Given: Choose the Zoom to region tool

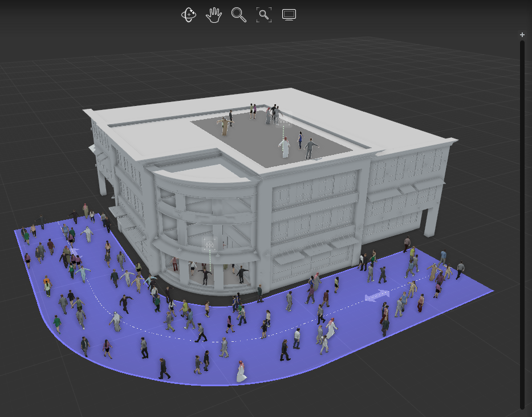Looking at the screenshot, I should pyautogui.click(x=264, y=15).
